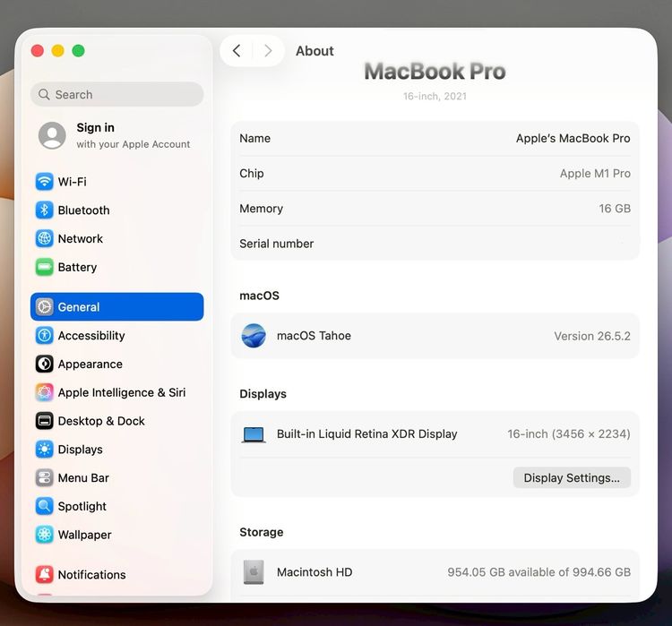Select the Menu Bar label
Screen dimensions: 672x626
pyautogui.click(x=83, y=477)
